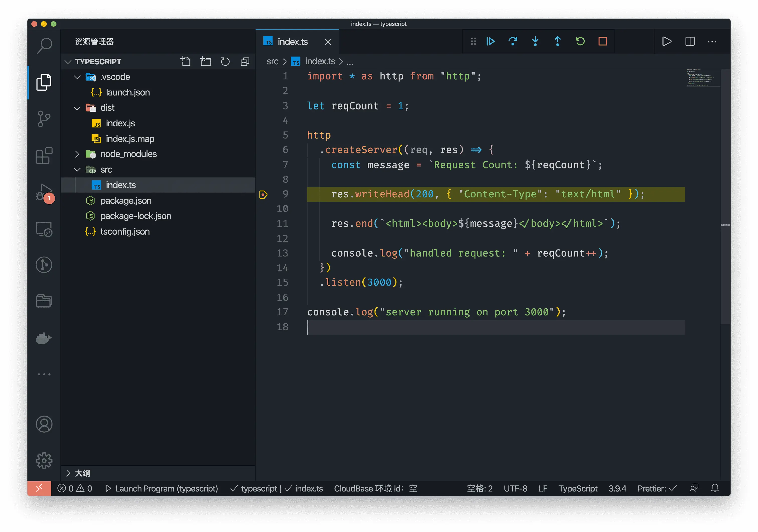This screenshot has width=758, height=532.
Task: Click Prettier status indicator
Action: [657, 488]
